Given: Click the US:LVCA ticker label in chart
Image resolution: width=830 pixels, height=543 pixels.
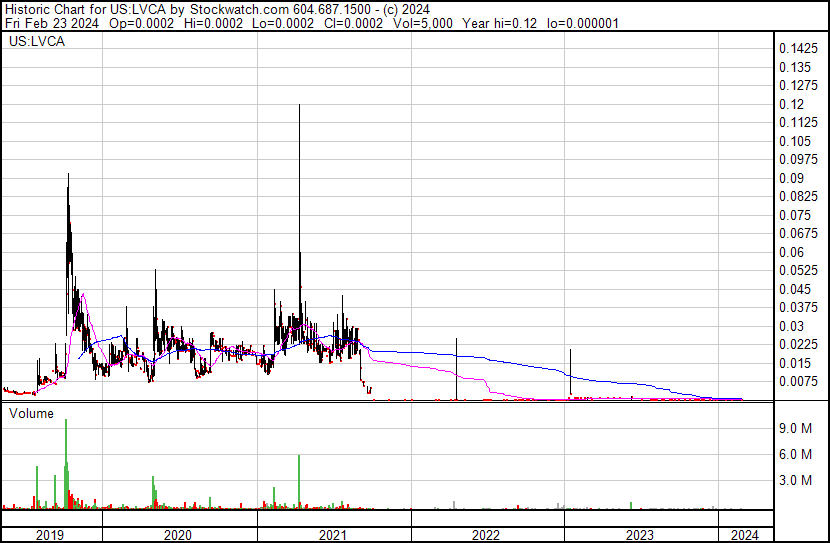Looking at the screenshot, I should [x=37, y=41].
